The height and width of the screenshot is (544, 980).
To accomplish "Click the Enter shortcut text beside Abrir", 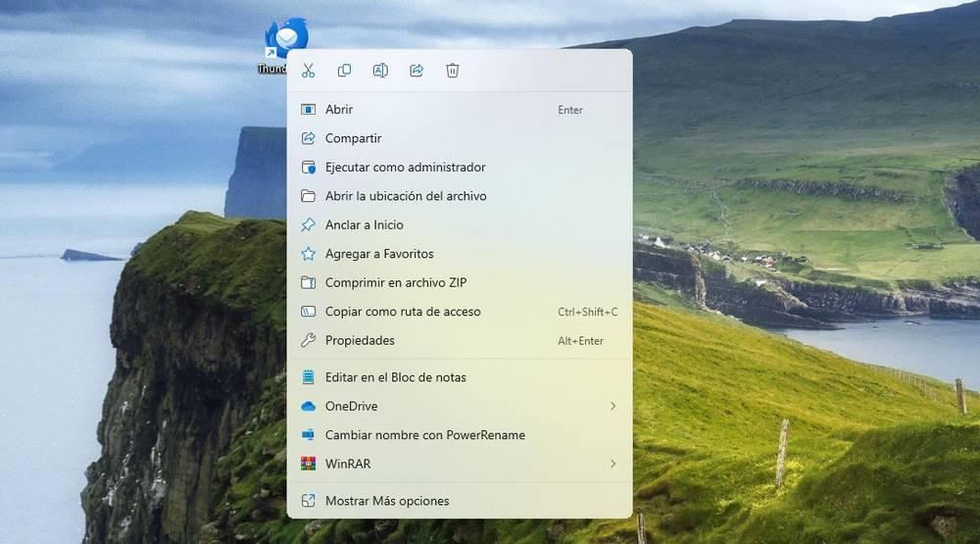I will [x=570, y=110].
